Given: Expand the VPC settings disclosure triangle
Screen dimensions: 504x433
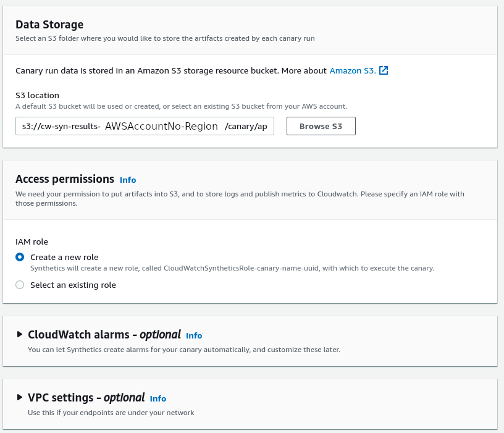Looking at the screenshot, I should (20, 397).
